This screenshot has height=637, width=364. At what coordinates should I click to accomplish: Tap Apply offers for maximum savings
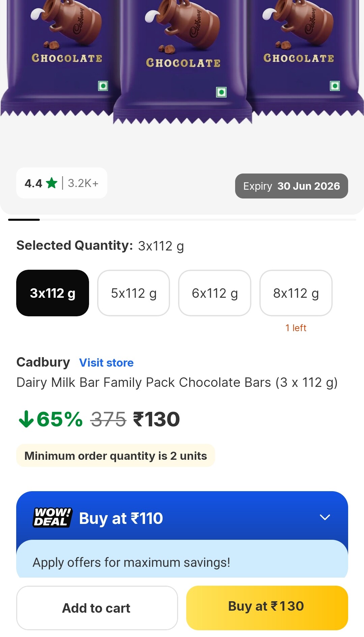pos(131,562)
